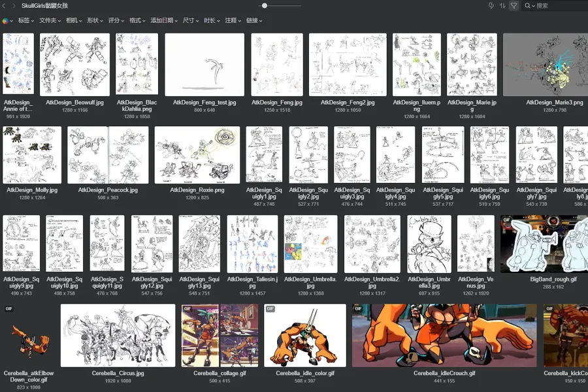
Task: Select the AtkDesign_Feng_test.jpg thumbnail
Action: [x=204, y=64]
